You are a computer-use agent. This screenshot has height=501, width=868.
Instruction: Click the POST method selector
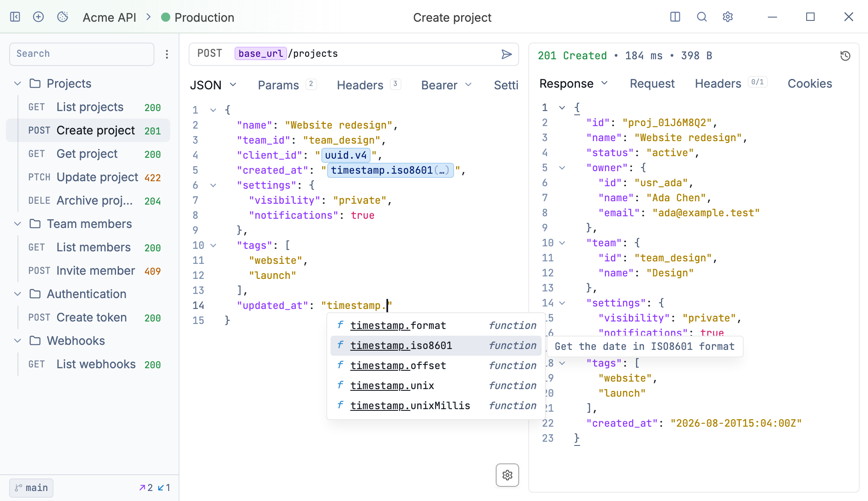[210, 53]
